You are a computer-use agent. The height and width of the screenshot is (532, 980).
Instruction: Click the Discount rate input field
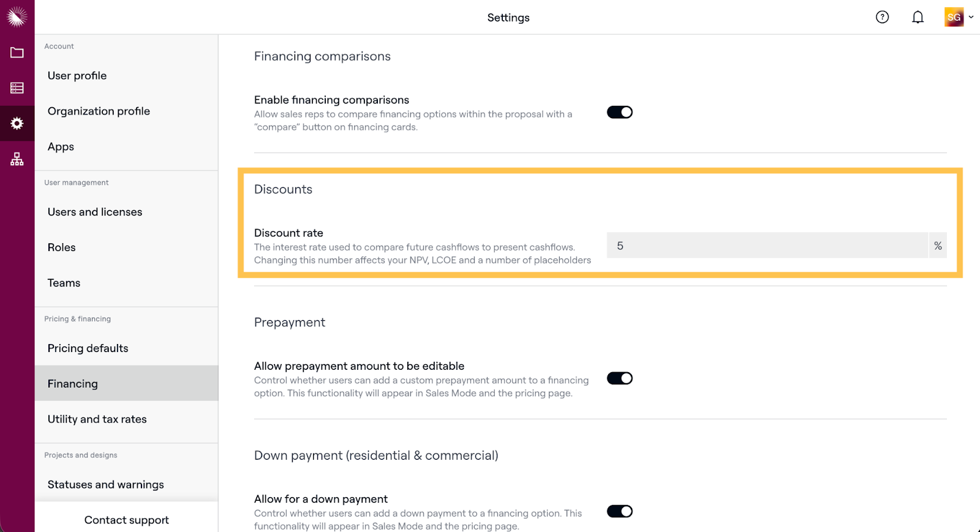767,245
